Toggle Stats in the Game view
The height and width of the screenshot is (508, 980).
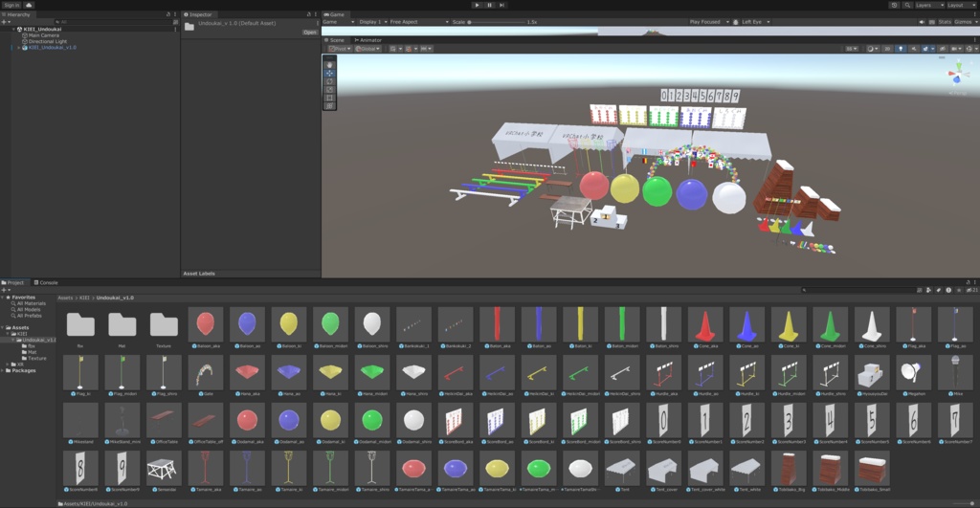pyautogui.click(x=945, y=22)
